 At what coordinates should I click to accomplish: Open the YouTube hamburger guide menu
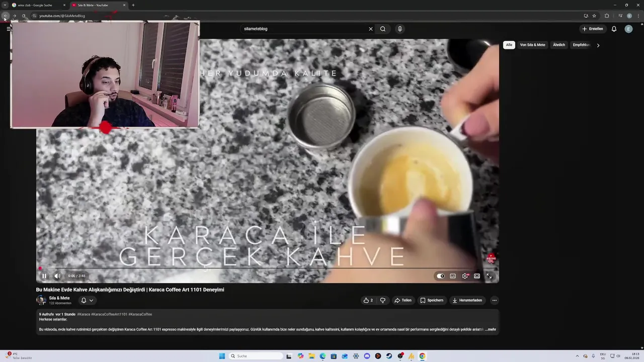[x=8, y=29]
